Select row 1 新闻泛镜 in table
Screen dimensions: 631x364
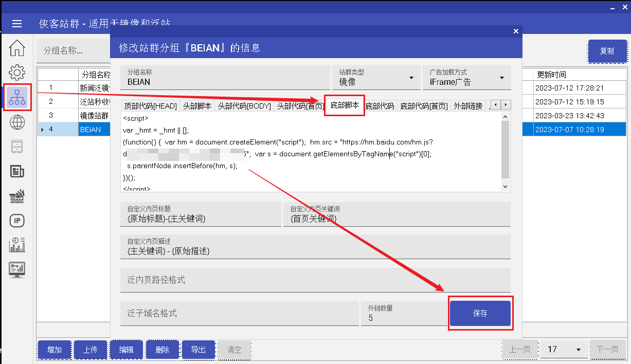tap(74, 88)
